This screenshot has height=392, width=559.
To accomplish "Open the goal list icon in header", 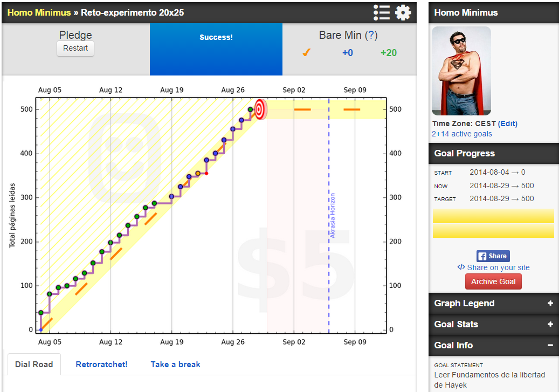I will (381, 12).
